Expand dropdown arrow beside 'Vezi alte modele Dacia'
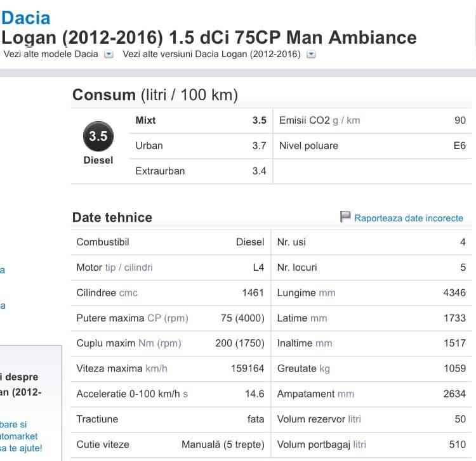 [x=109, y=55]
